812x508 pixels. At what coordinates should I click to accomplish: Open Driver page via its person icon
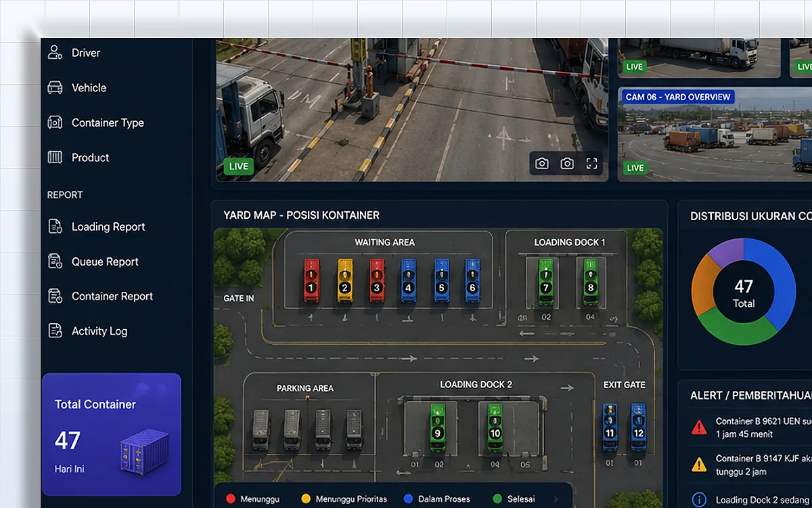(55, 52)
